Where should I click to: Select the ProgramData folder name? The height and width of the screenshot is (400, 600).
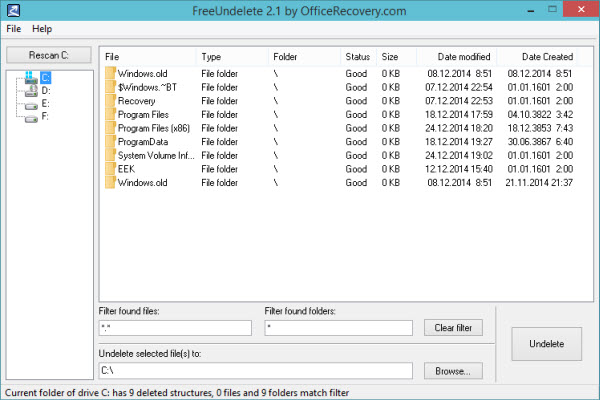pyautogui.click(x=143, y=142)
